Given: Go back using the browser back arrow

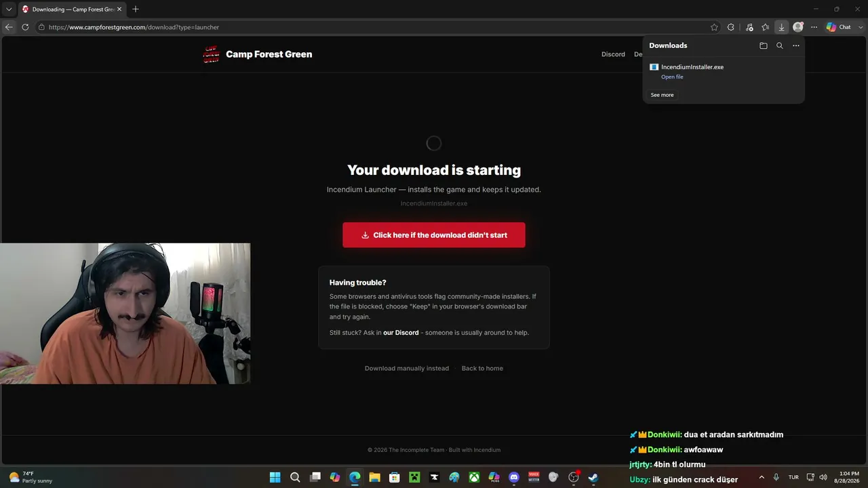Looking at the screenshot, I should tap(9, 27).
